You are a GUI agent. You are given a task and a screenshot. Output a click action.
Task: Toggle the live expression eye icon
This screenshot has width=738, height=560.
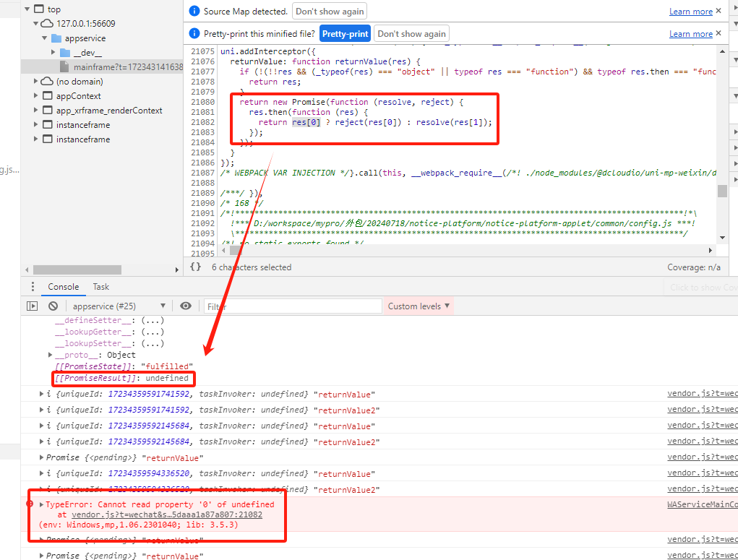[x=186, y=306]
